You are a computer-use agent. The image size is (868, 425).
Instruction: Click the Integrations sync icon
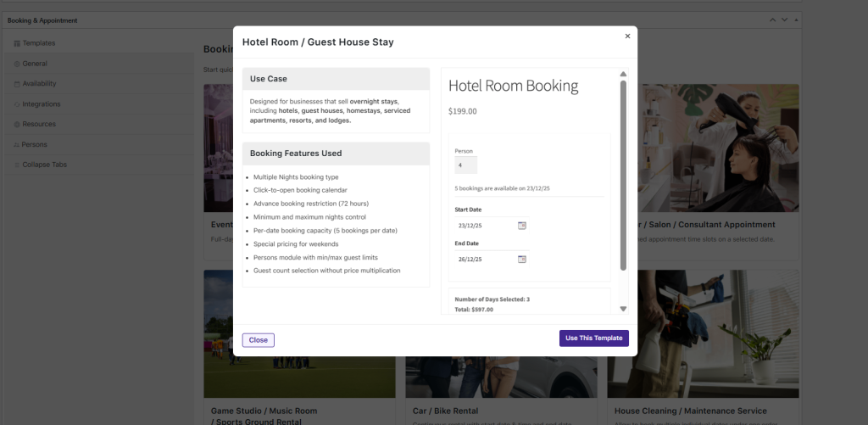click(17, 104)
